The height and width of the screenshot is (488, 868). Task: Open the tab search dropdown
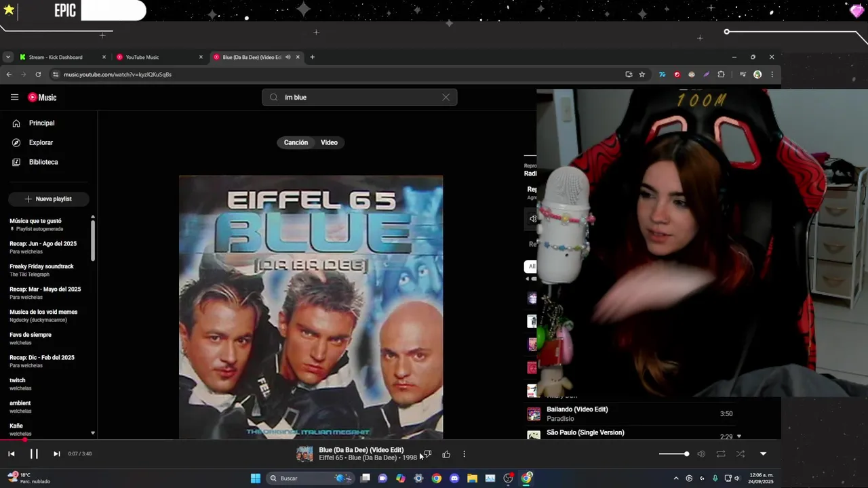click(7, 58)
